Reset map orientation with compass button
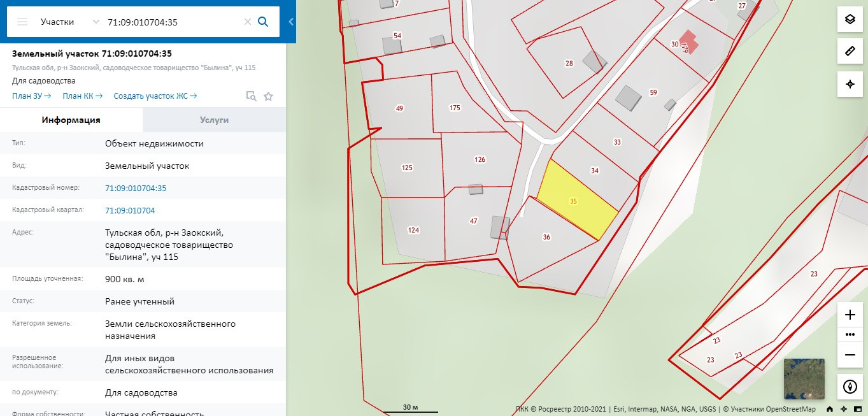868x416 pixels. coord(850,387)
